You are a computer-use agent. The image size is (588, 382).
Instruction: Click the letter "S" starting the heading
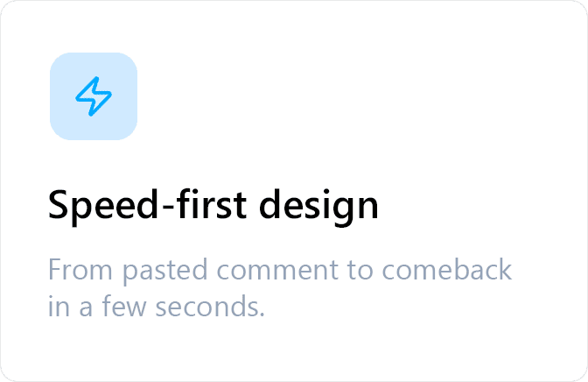[x=58, y=207]
